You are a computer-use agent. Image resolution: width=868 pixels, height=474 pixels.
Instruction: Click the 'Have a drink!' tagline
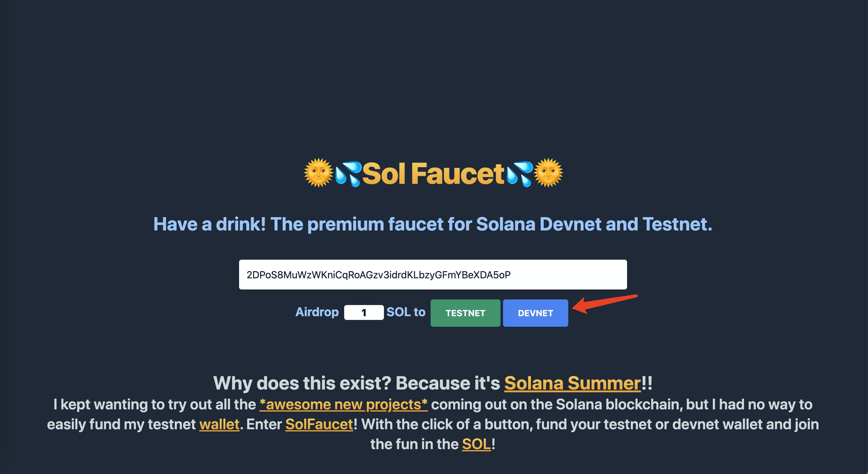(433, 224)
